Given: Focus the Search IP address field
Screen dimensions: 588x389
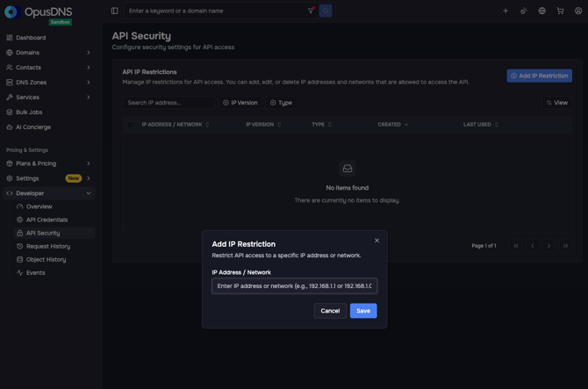Looking at the screenshot, I should point(169,103).
